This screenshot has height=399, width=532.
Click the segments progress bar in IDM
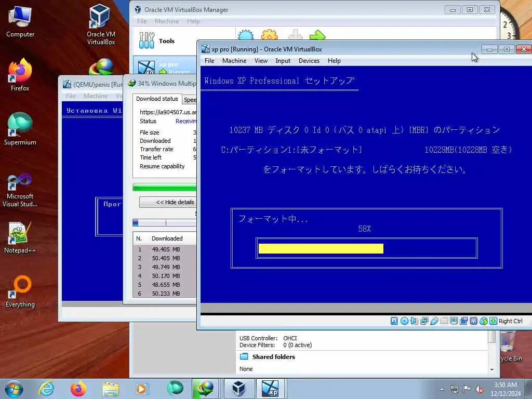coord(165,222)
